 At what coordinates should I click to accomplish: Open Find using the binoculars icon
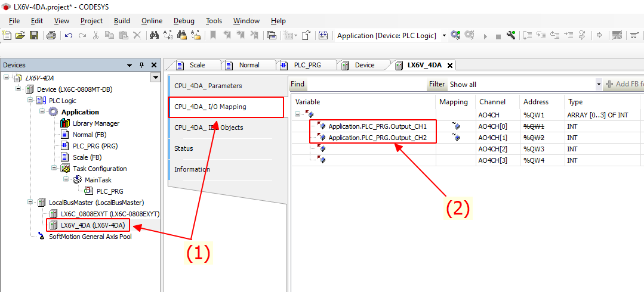pos(154,36)
